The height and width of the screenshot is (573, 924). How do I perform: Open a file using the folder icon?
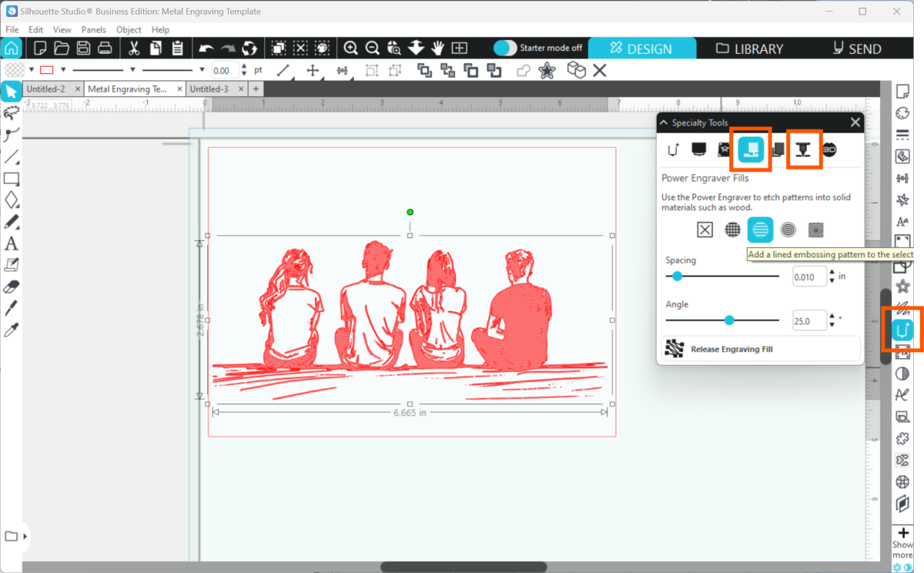click(62, 48)
